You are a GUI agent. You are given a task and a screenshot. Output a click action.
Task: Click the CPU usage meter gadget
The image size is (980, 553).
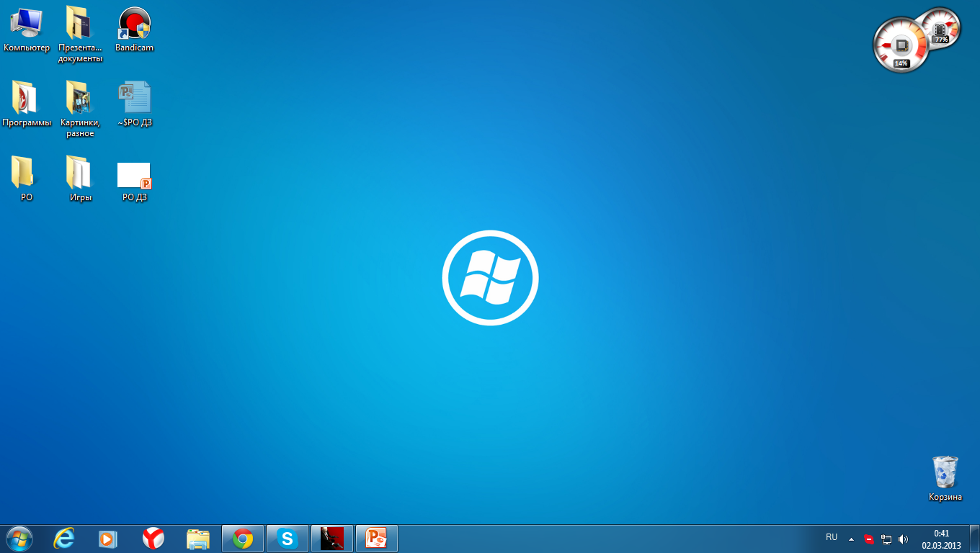click(901, 45)
